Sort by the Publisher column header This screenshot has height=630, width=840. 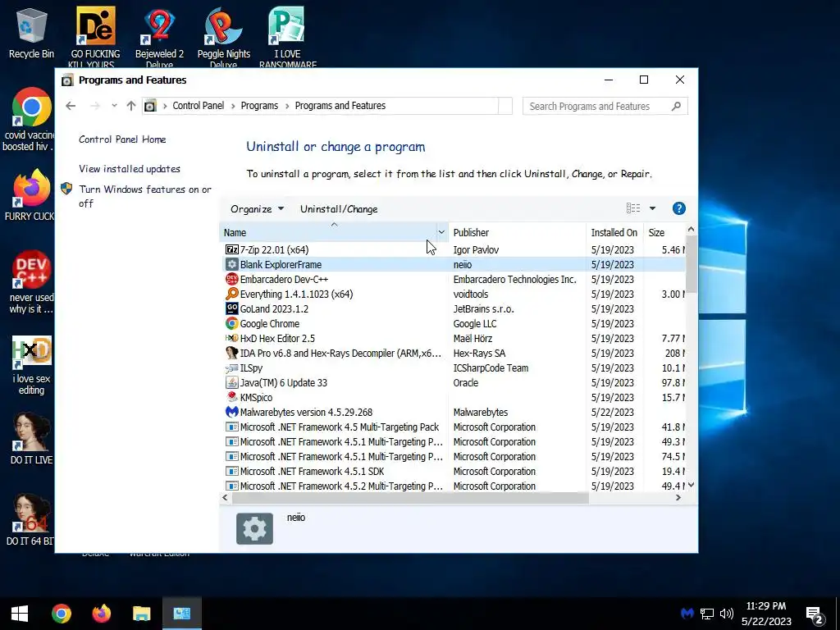(517, 232)
